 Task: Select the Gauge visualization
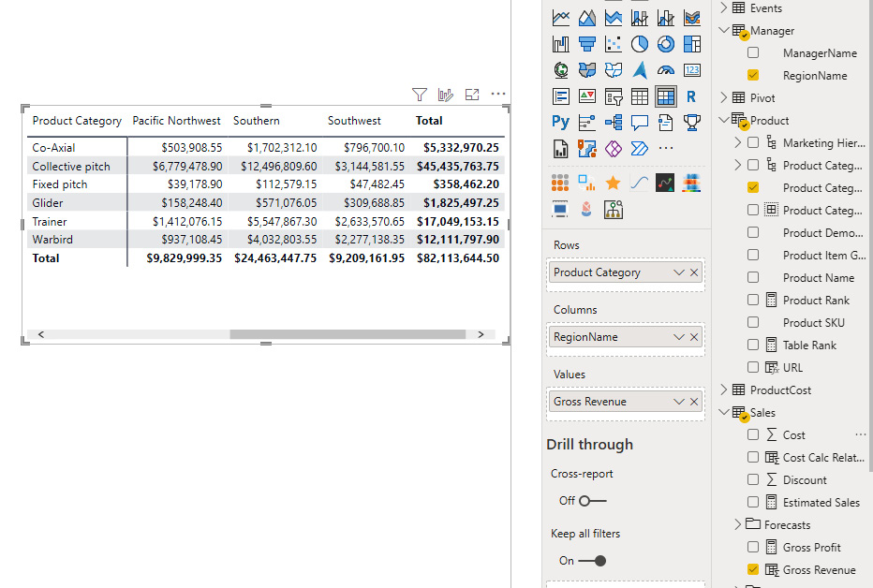pyautogui.click(x=666, y=70)
